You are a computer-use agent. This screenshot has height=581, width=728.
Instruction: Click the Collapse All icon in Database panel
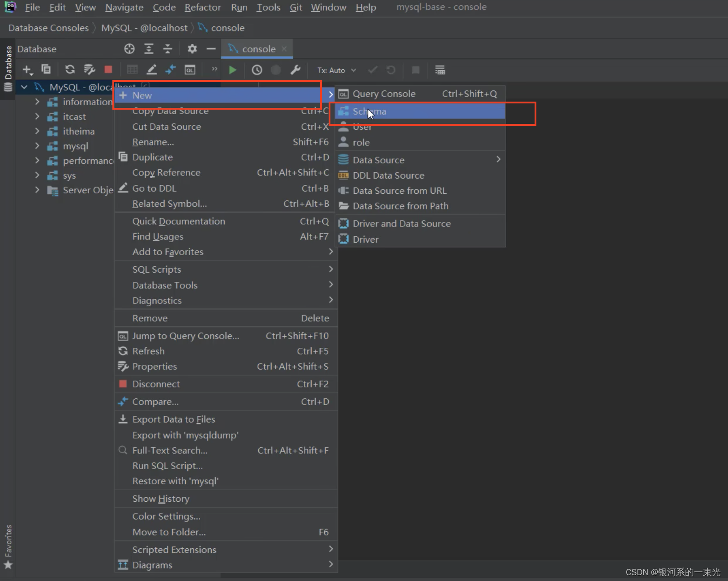point(167,49)
